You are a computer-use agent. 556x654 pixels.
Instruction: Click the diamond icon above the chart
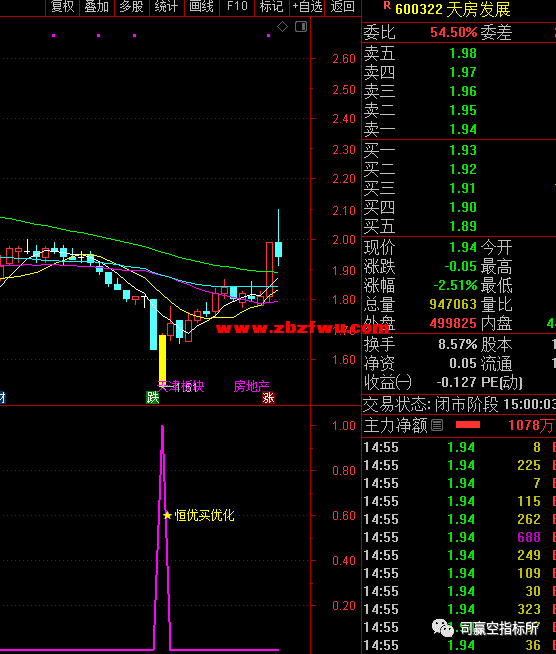[x=282, y=27]
